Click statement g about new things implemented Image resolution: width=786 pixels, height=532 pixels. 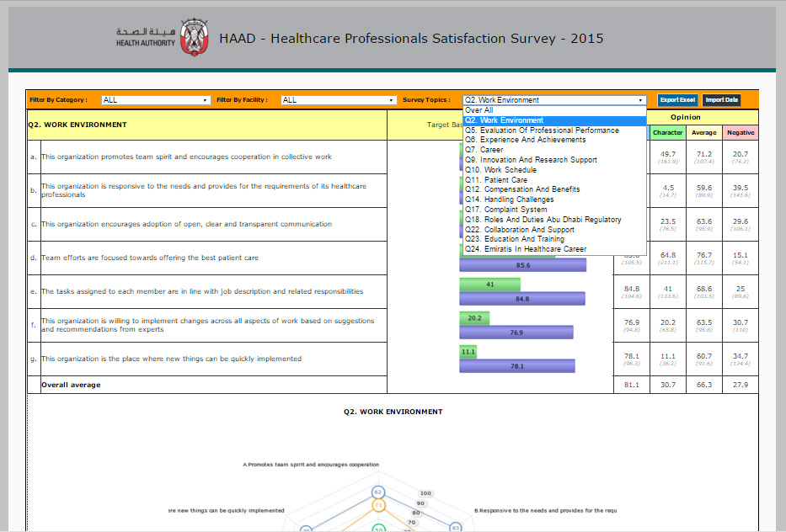(x=171, y=359)
